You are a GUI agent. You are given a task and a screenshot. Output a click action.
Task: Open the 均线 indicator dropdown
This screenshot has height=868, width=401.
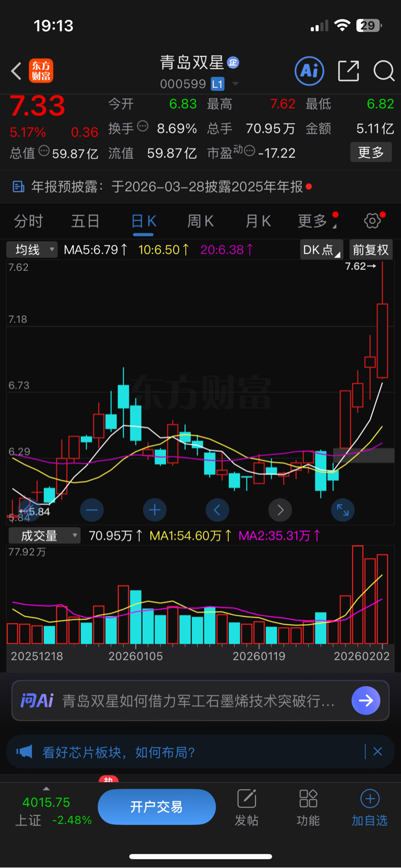pos(32,249)
